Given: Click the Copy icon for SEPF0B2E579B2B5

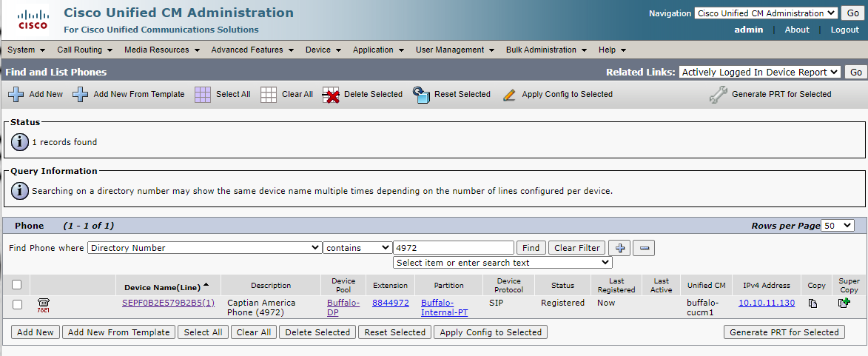Looking at the screenshot, I should click(x=813, y=303).
